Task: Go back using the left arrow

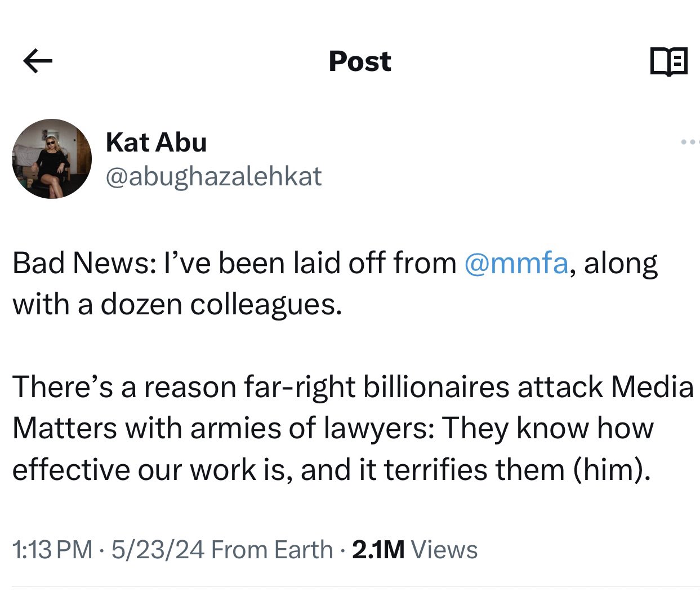Action: point(38,61)
